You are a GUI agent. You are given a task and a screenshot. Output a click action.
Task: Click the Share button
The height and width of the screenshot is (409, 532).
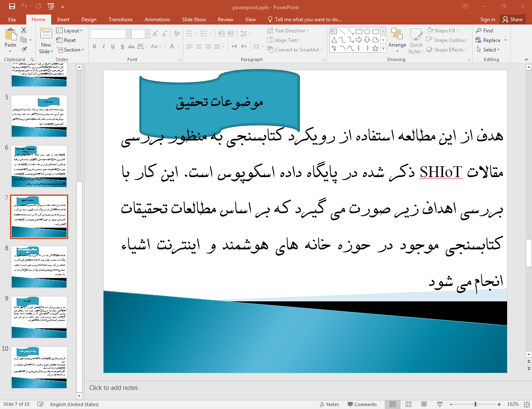pyautogui.click(x=512, y=20)
